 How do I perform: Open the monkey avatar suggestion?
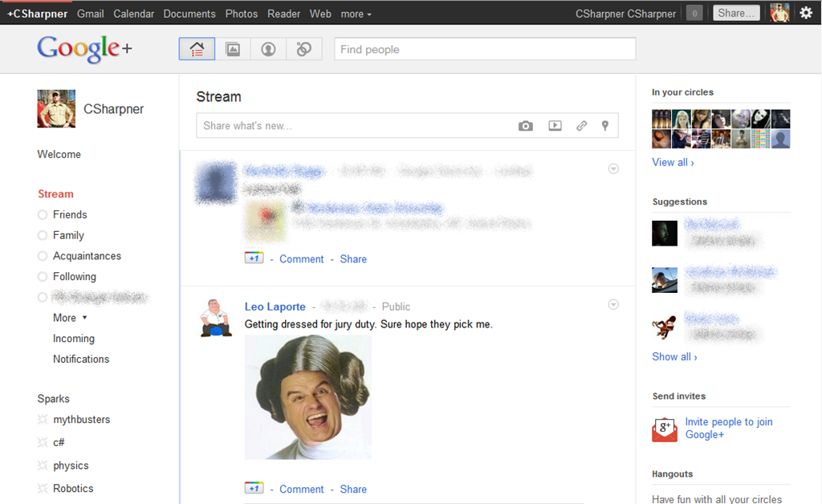pyautogui.click(x=665, y=327)
